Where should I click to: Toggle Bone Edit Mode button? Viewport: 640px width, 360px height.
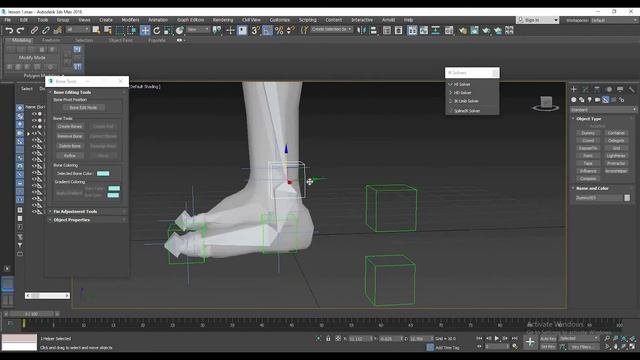(83, 107)
